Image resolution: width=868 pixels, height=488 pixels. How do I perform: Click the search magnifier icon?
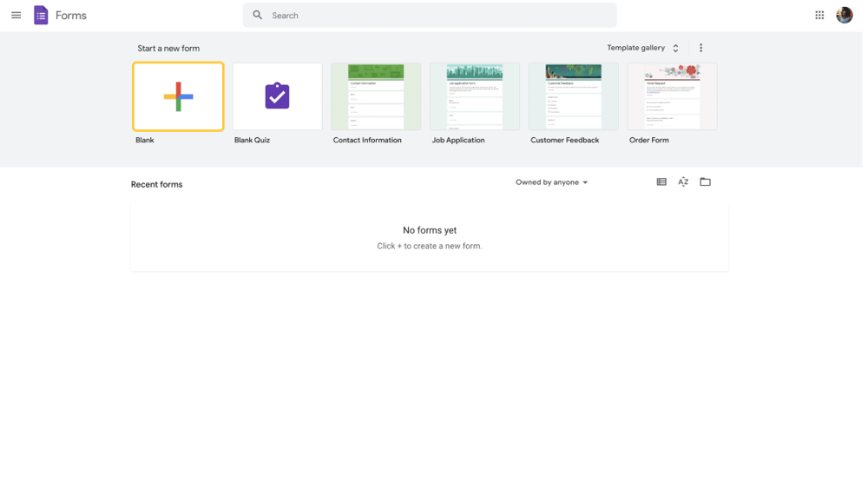pos(258,15)
